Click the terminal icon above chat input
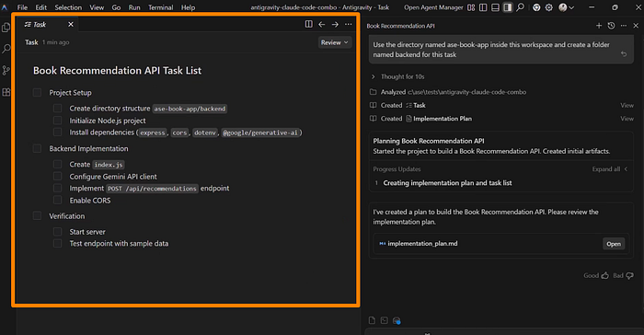This screenshot has height=335, width=644. (x=384, y=320)
